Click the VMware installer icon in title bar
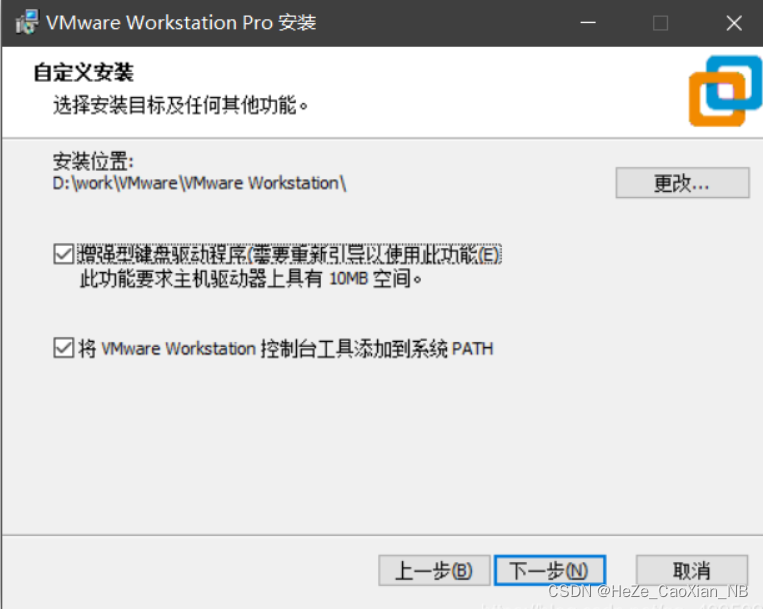Screen dimensions: 763x609 [x=26, y=22]
